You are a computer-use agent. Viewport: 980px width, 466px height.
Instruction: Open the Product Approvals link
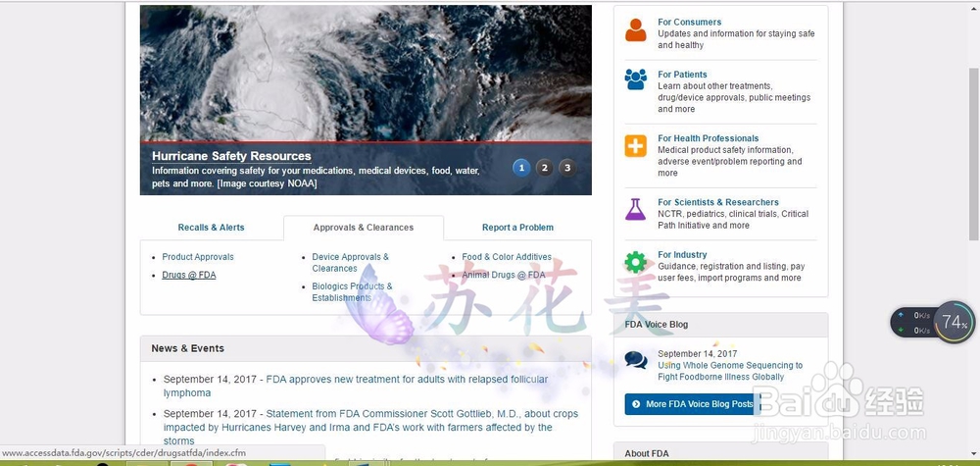point(198,257)
